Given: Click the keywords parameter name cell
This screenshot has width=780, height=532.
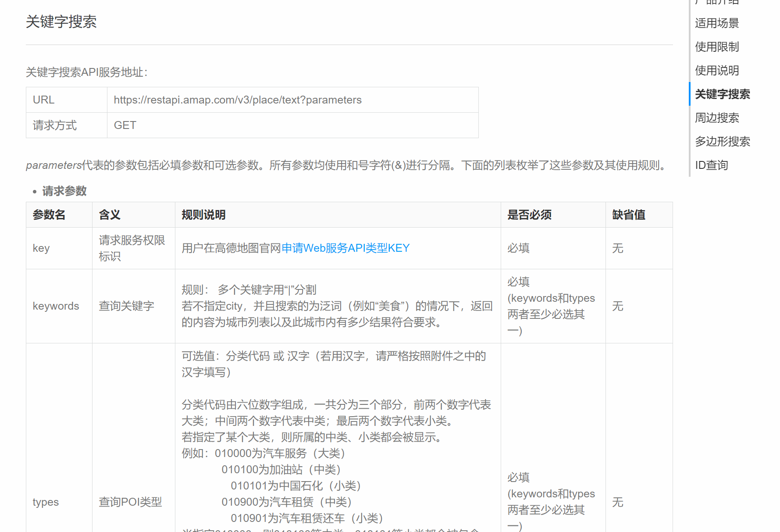Looking at the screenshot, I should (59, 306).
